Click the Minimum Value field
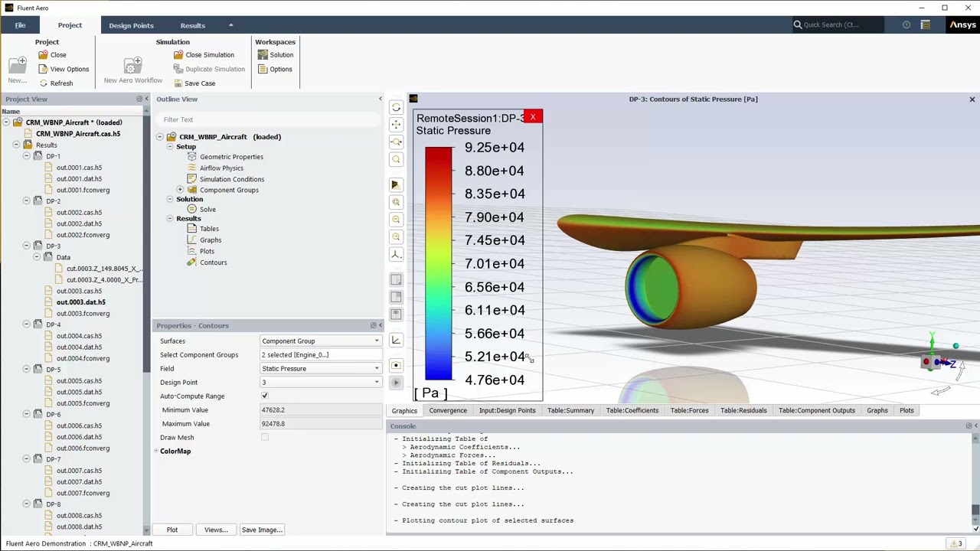Image resolution: width=980 pixels, height=551 pixels. pos(320,409)
